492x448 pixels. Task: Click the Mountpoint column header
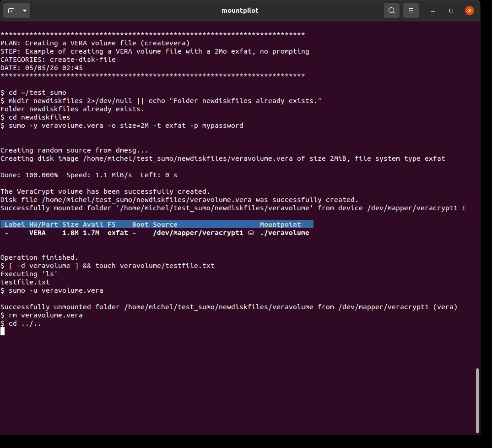pos(280,224)
